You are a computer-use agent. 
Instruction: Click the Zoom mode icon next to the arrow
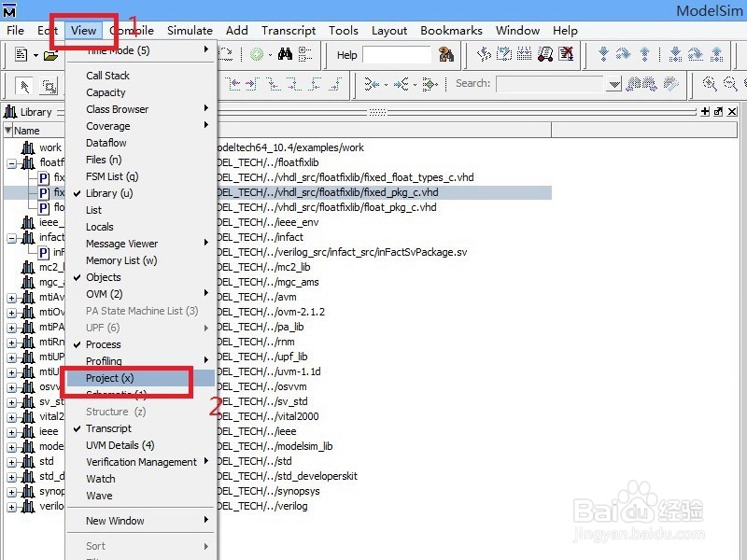coord(49,86)
